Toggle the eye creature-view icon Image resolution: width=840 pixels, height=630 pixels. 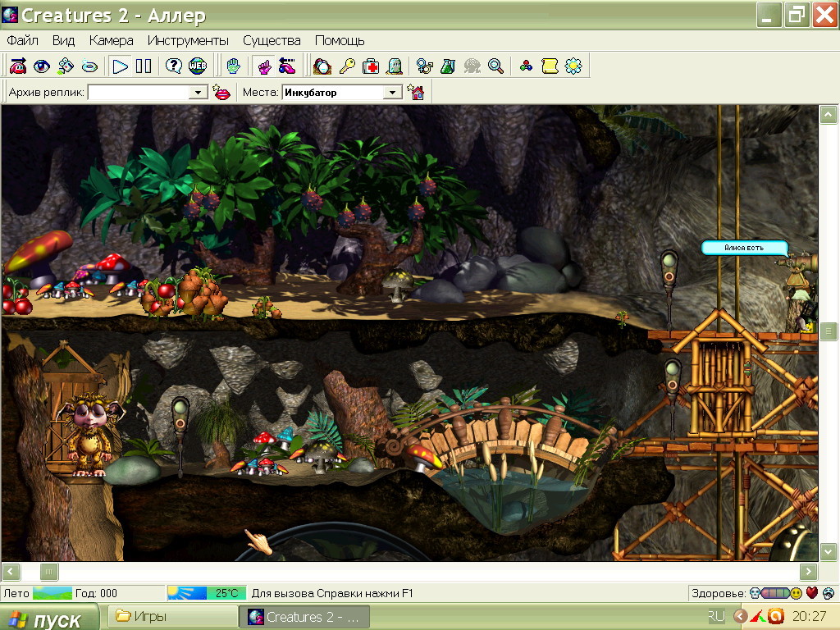point(42,66)
